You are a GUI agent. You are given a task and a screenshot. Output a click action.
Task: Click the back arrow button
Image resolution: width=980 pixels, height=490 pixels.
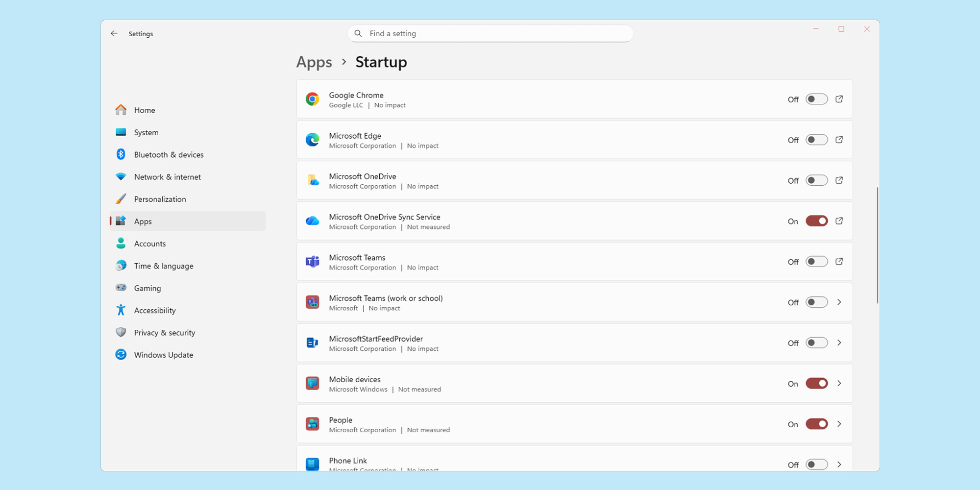(x=114, y=33)
